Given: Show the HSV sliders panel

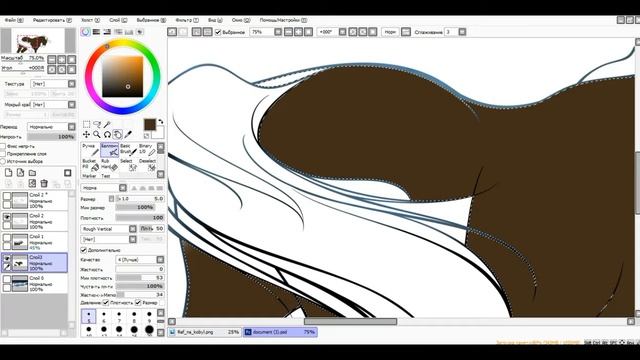Looking at the screenshot, I should click(107, 32).
